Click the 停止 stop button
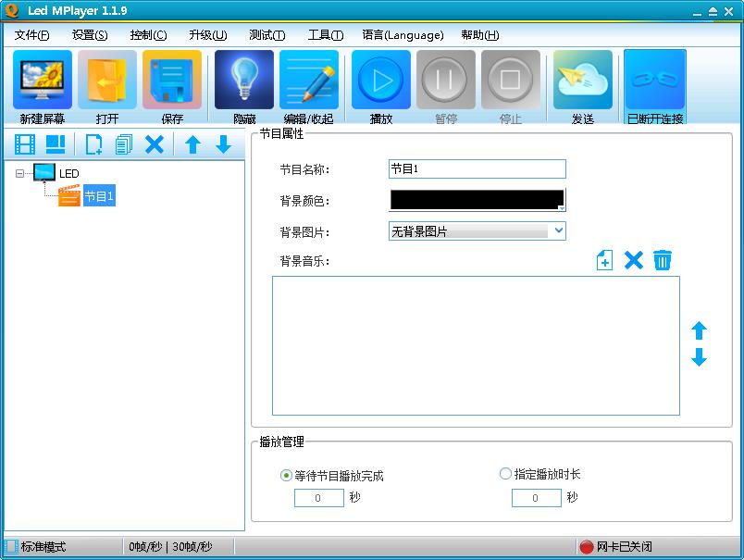 (511, 80)
